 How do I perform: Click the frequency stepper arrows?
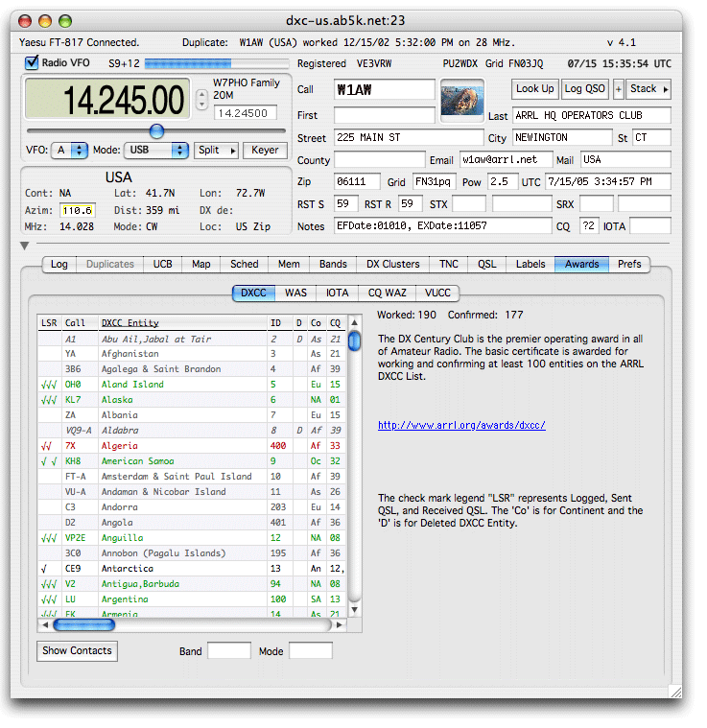[201, 99]
